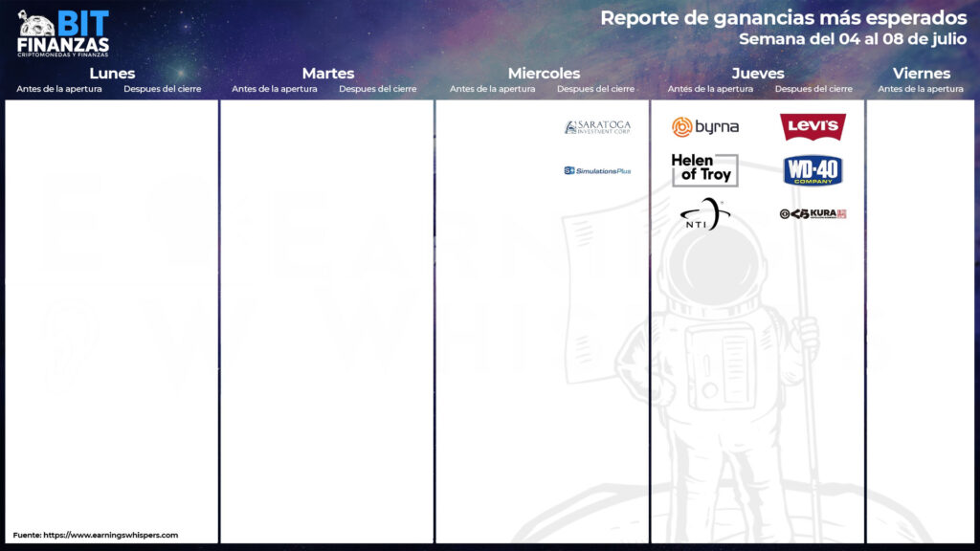The height and width of the screenshot is (551, 980).
Task: Open the Simulations Plus logo
Action: pyautogui.click(x=597, y=171)
